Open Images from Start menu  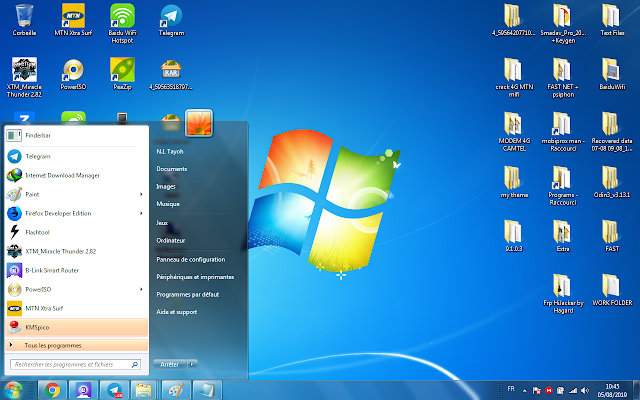[166, 187]
